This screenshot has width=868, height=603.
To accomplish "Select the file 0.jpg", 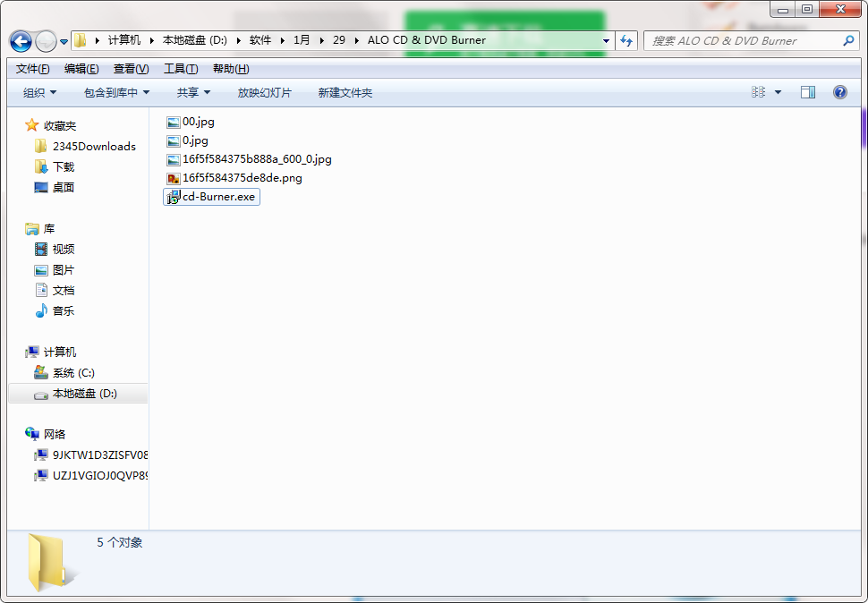I will click(187, 140).
